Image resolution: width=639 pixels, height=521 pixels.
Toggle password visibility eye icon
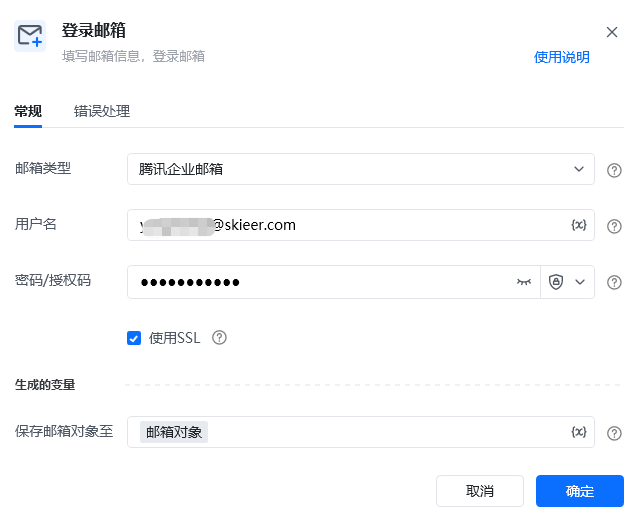pyautogui.click(x=524, y=282)
